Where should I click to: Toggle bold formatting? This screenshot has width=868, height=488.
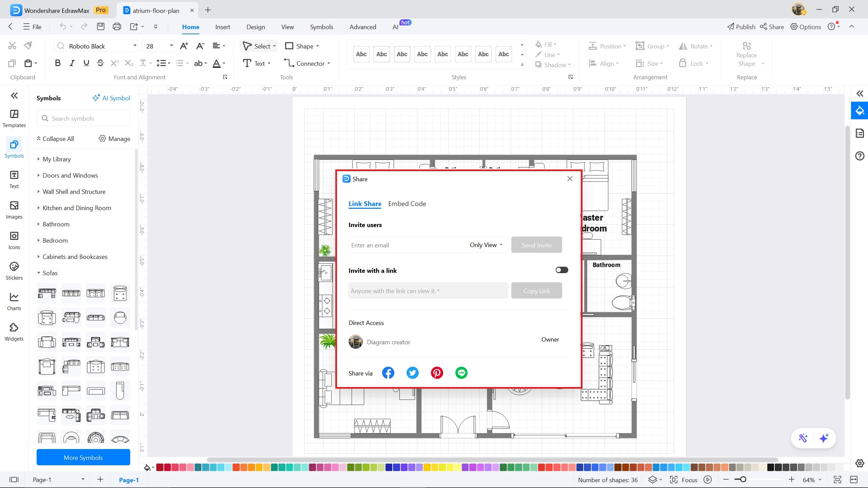pyautogui.click(x=57, y=63)
